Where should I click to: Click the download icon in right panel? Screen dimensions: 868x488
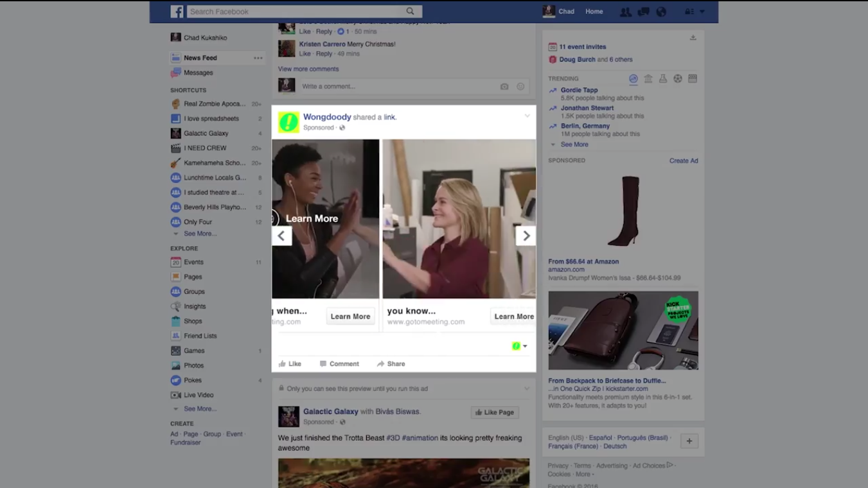(x=693, y=38)
